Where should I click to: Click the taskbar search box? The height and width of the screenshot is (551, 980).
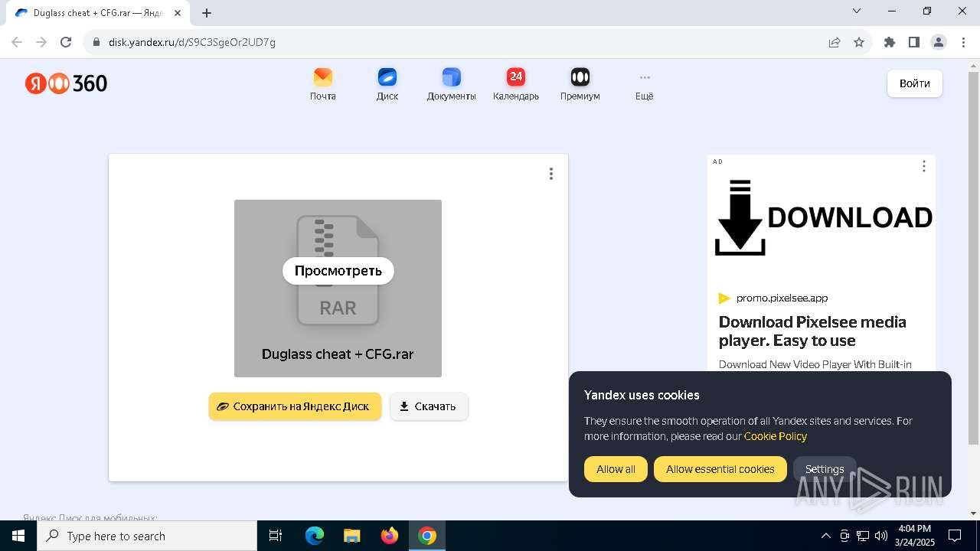pos(147,536)
